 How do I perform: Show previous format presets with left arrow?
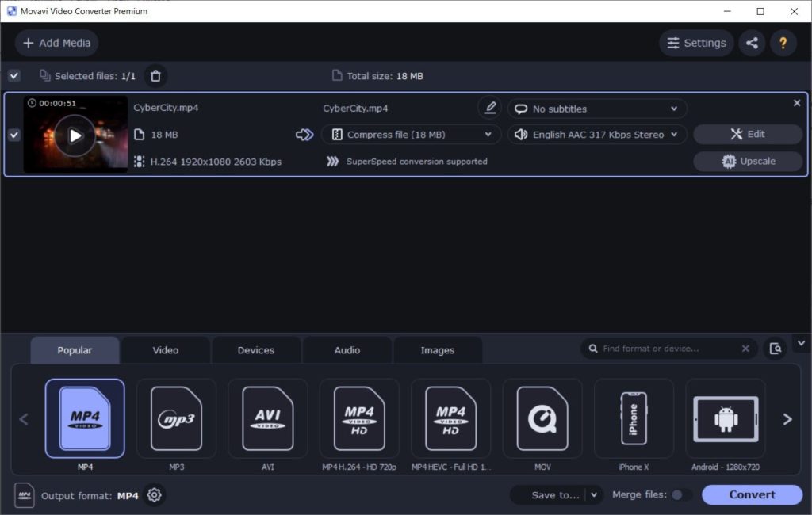tap(24, 418)
